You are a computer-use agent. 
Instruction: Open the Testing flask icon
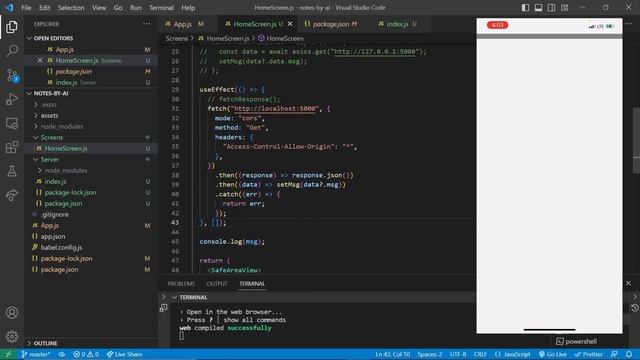click(12, 171)
